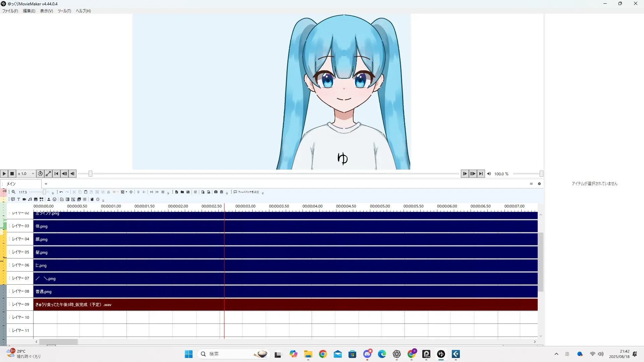
Task: Toggle the range playback button
Action: [48, 174]
